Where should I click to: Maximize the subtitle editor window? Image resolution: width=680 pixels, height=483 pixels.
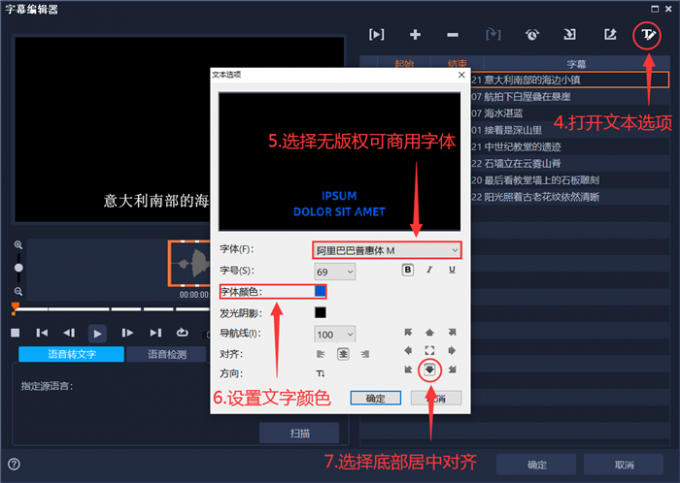pyautogui.click(x=655, y=9)
